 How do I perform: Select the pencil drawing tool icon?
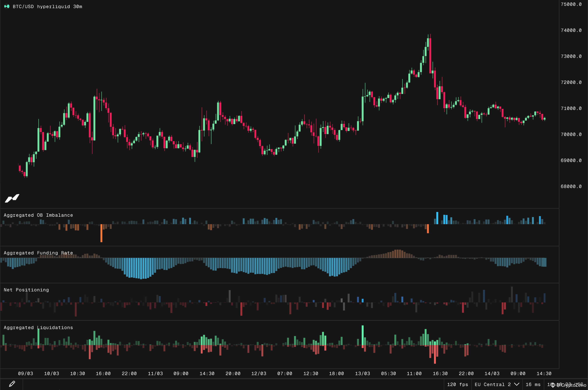click(12, 384)
